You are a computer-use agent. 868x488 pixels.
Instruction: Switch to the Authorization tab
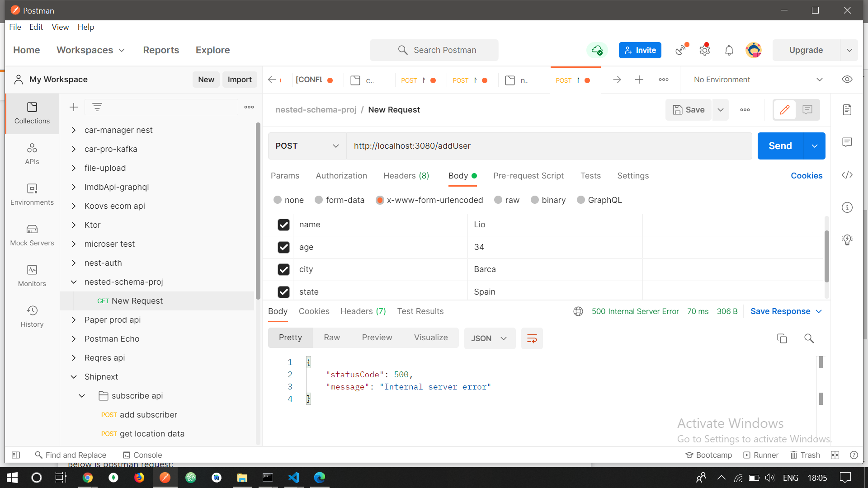point(341,176)
